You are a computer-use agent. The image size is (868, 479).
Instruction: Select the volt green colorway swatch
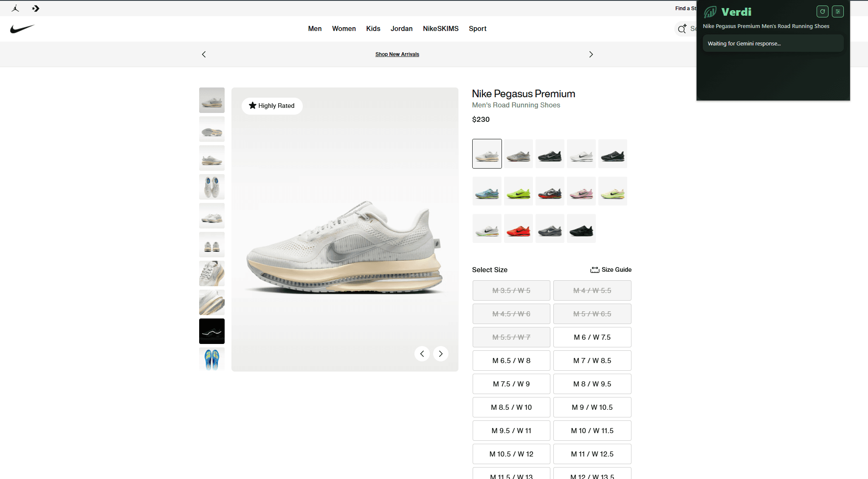tap(519, 191)
